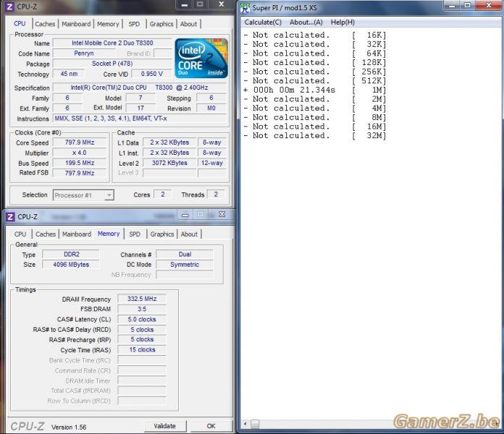Close the Super PI window
Image resolution: width=504 pixels, height=434 pixels.
click(489, 5)
